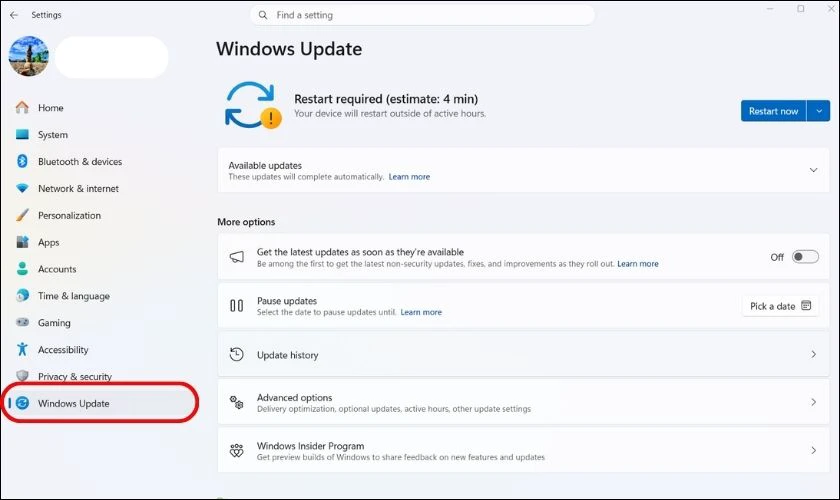
Task: Open Network & internet settings
Action: point(78,188)
